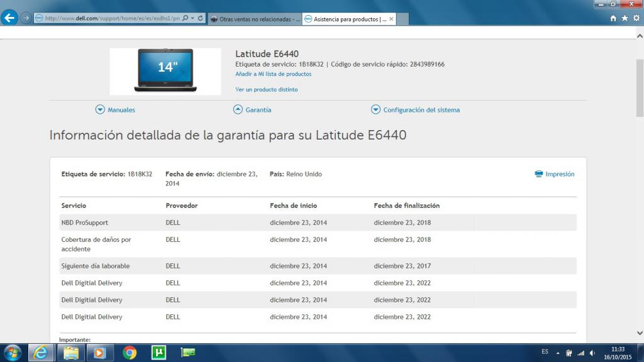Click the vertical scrollbar thumb

[640, 88]
